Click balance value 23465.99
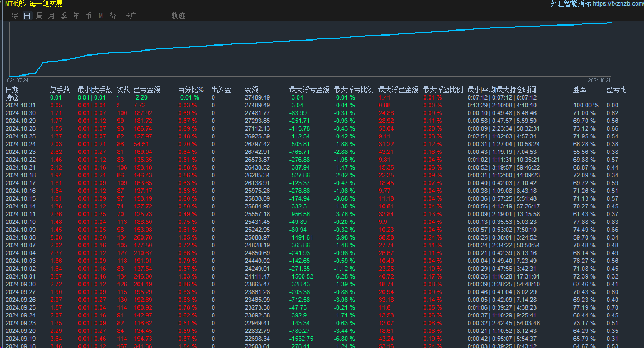This screenshot has width=644, height=348. 258,300
